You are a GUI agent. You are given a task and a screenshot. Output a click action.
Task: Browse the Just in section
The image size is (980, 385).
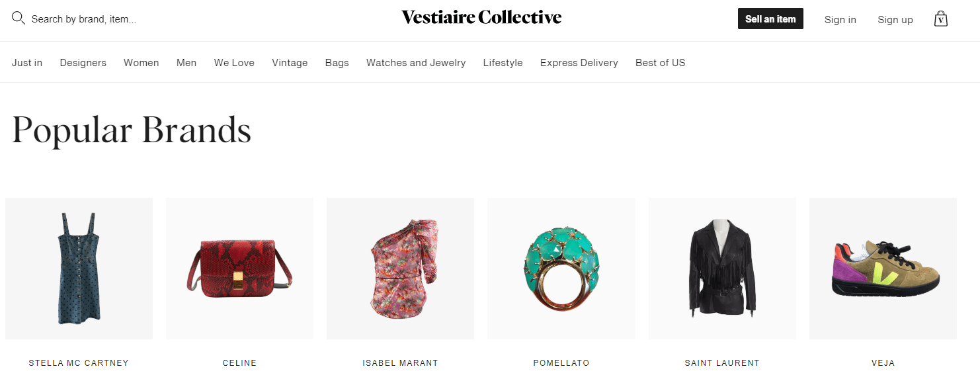click(x=26, y=62)
